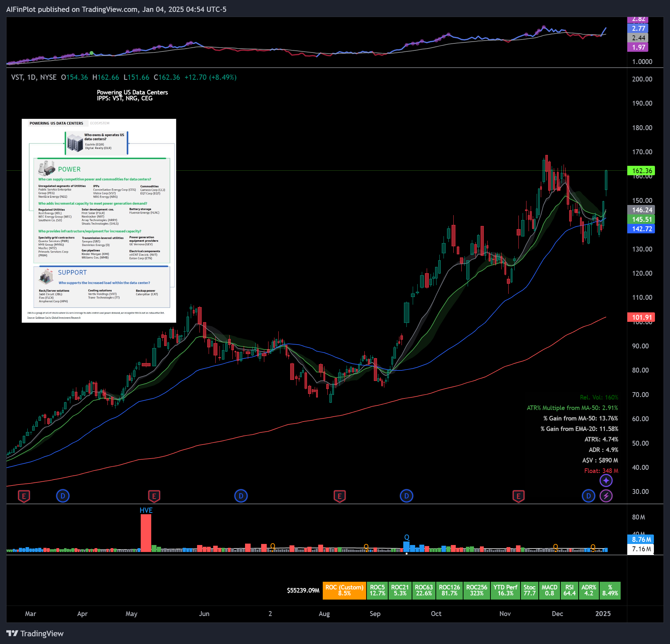Click the +12.70 (+8.49%) change value

tap(210, 77)
